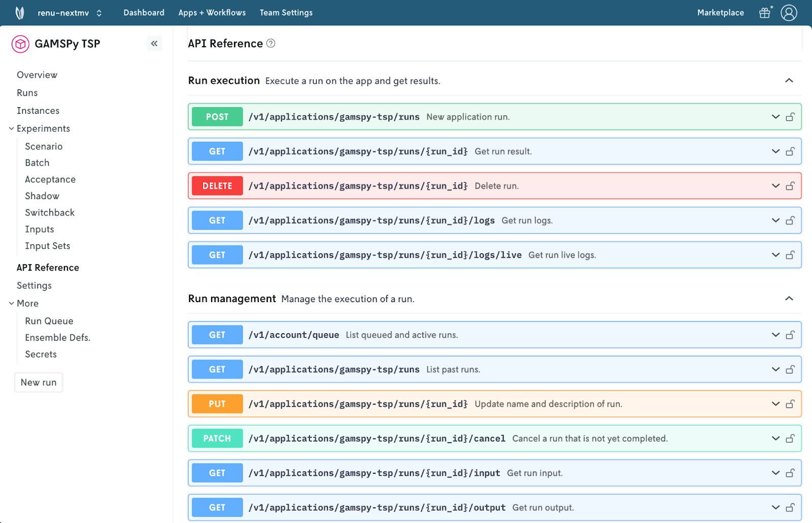Expand the Get run result endpoint chevron
This screenshot has width=812, height=523.
pos(775,151)
